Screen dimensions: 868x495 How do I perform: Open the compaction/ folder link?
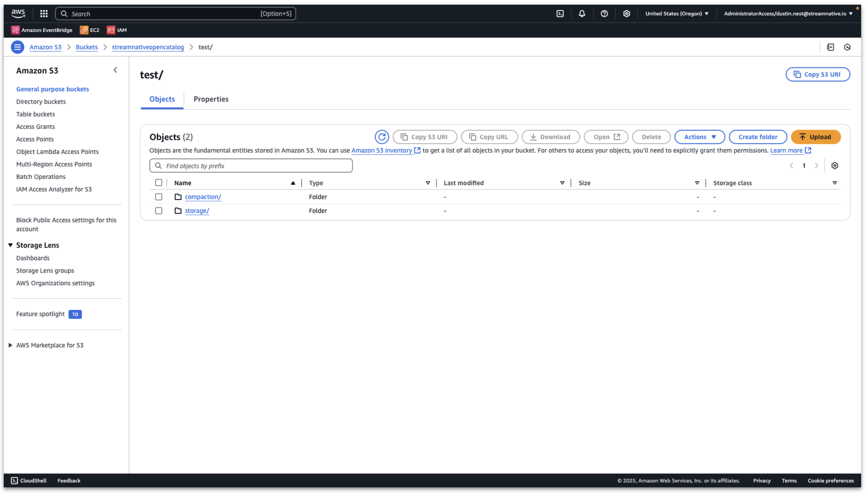pyautogui.click(x=203, y=197)
